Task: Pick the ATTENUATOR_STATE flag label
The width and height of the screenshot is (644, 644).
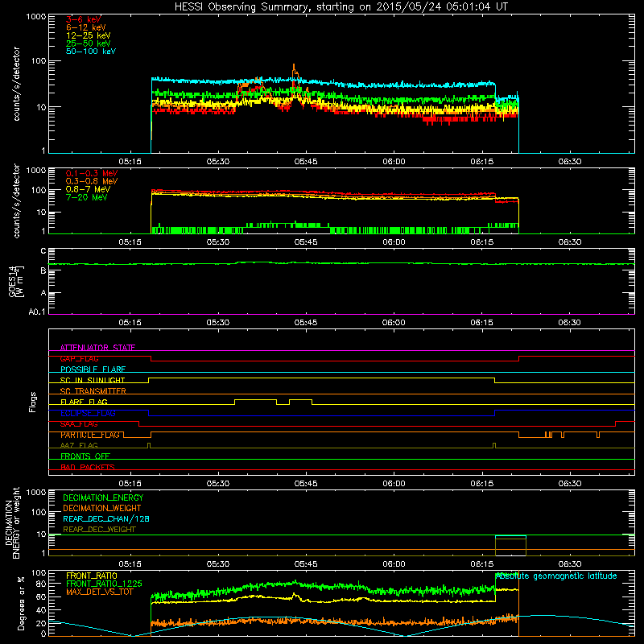Action: (97, 348)
